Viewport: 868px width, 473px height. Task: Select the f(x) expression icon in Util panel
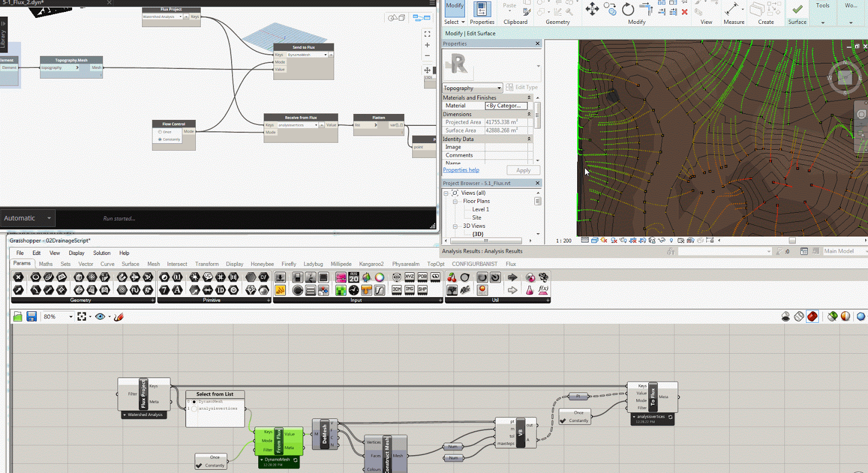point(543,290)
